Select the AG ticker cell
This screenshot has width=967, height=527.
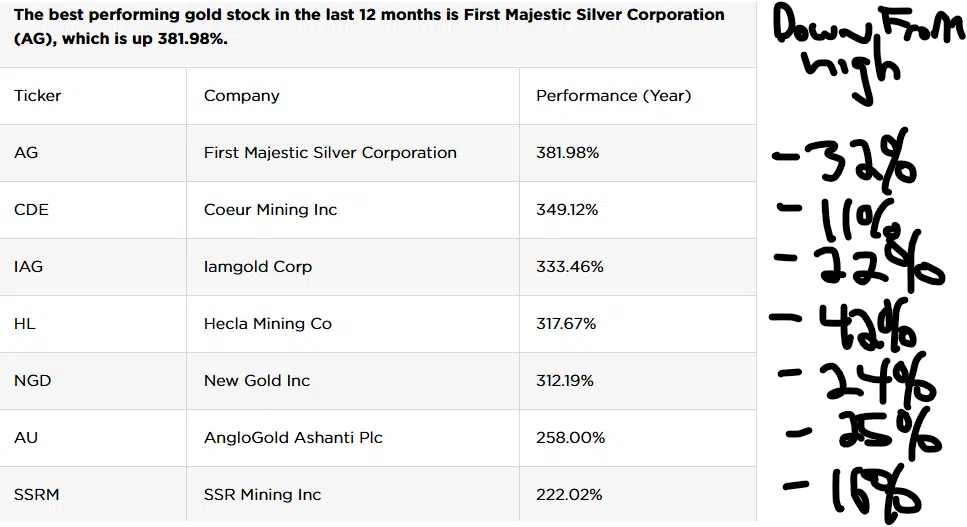tap(26, 153)
